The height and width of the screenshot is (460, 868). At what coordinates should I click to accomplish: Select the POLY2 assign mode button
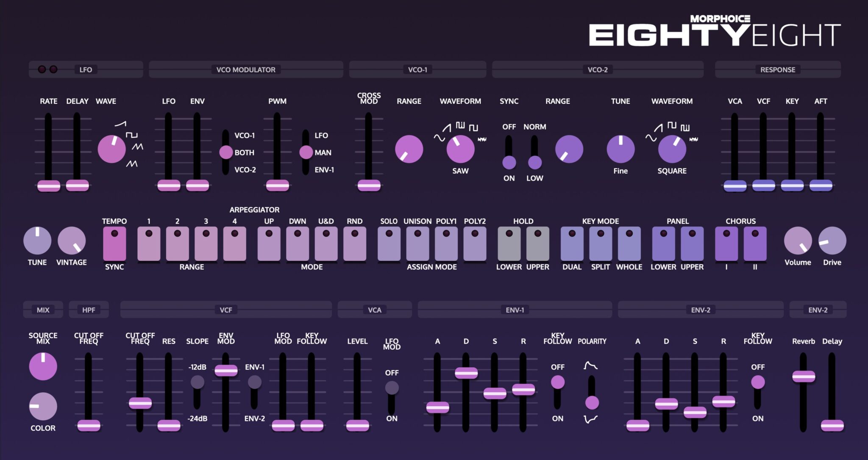[475, 244]
